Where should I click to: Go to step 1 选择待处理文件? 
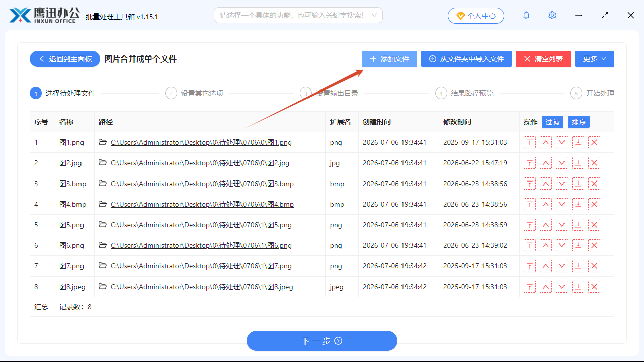(62, 93)
